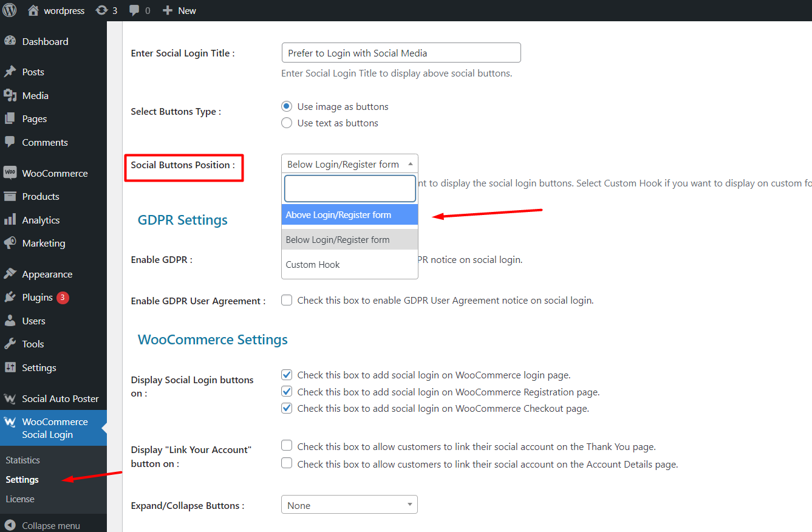Select 'Use text as buttons' radio
812x532 pixels.
[287, 123]
